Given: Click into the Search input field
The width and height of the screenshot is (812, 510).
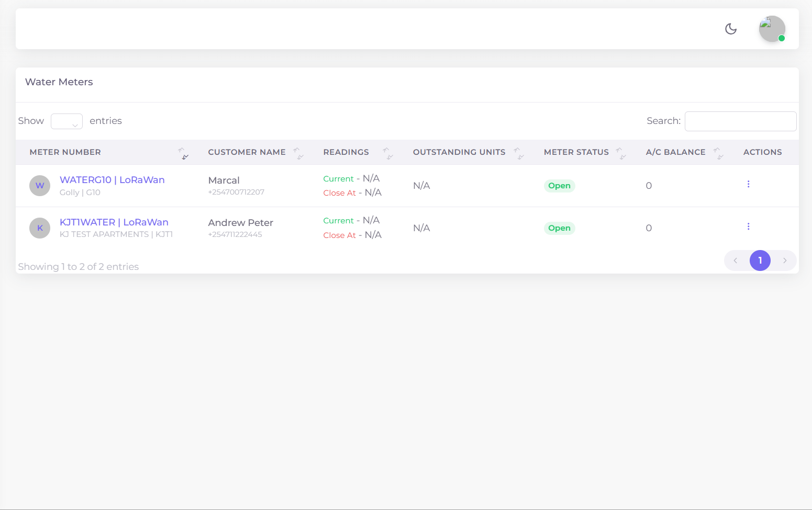Looking at the screenshot, I should coord(740,121).
